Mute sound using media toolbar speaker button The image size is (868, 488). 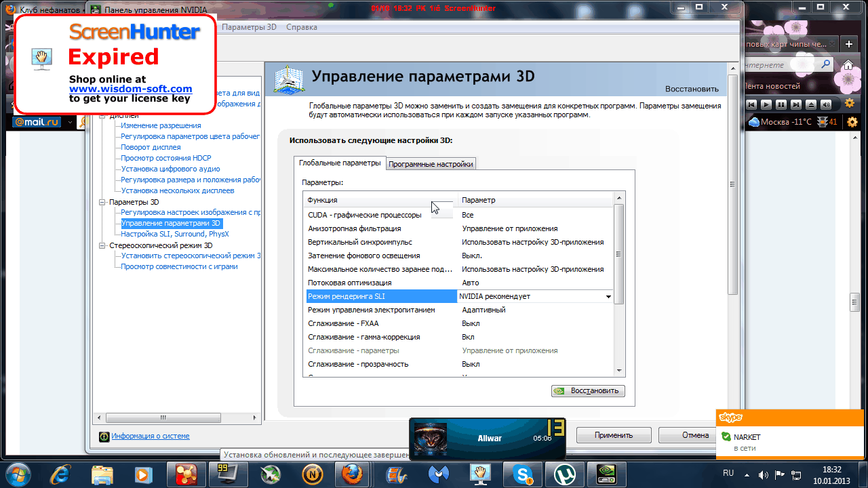[826, 104]
